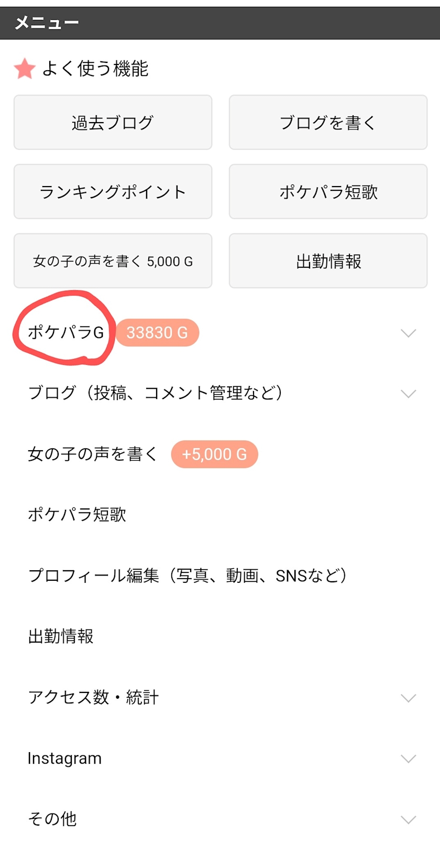The width and height of the screenshot is (440, 868).
Task: Tap the ブログを書く button
Action: [x=328, y=123]
